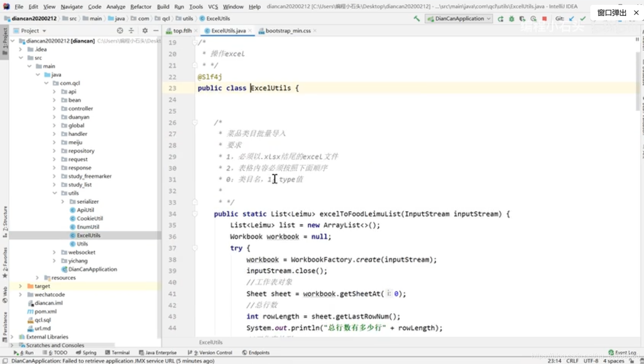Open the Java Enterprise tool window
644x364 pixels.
point(158,352)
